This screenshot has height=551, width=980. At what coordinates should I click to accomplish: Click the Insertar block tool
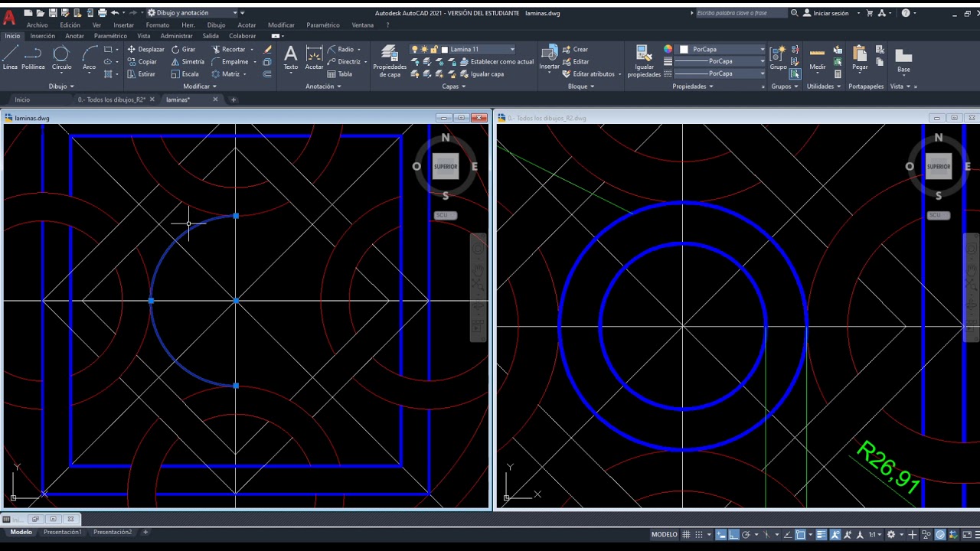coord(549,57)
